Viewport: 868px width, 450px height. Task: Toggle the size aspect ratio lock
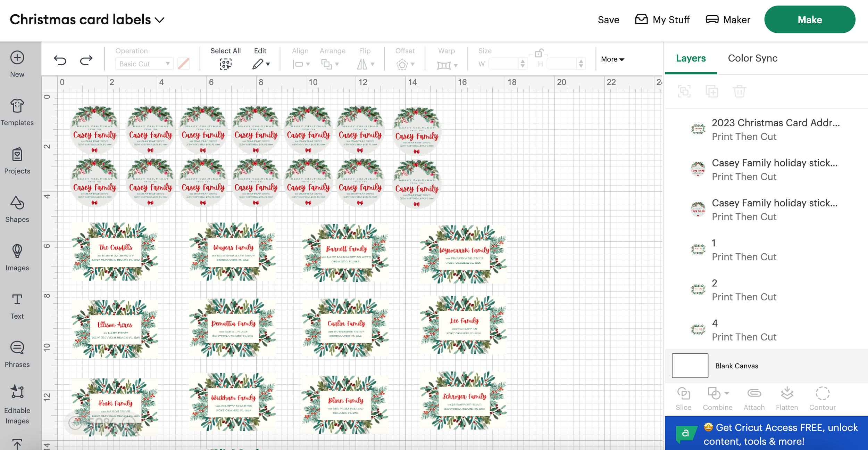(539, 53)
